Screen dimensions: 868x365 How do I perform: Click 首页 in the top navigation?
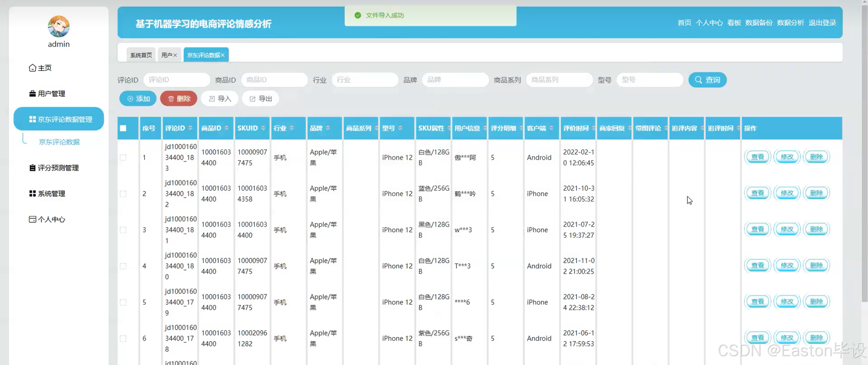(684, 23)
